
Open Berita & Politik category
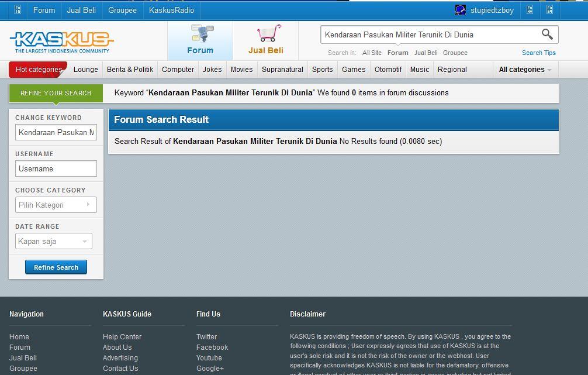point(130,70)
